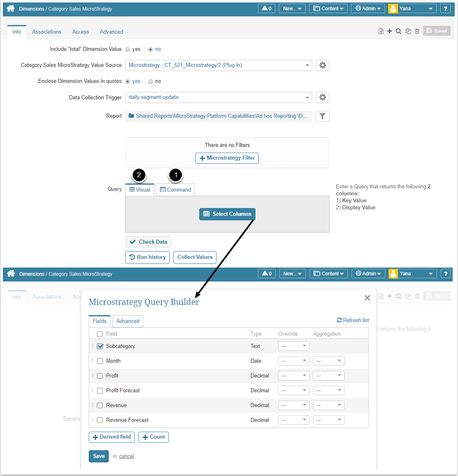Click the funnel filter icon beside Report

[x=322, y=116]
